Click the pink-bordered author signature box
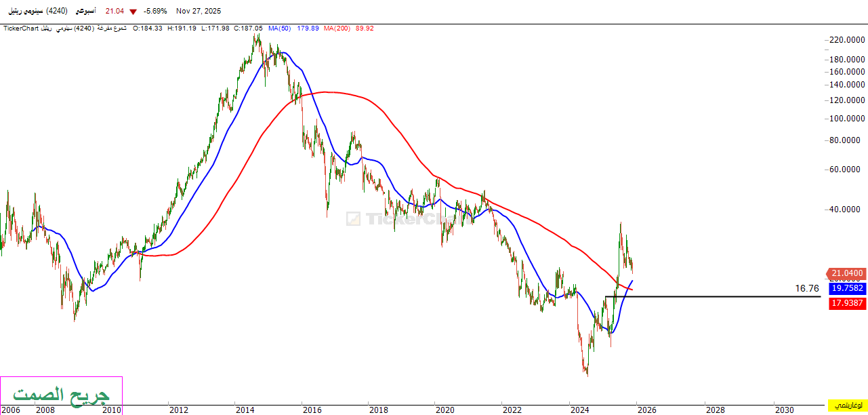The height and width of the screenshot is (415, 868). (x=61, y=395)
